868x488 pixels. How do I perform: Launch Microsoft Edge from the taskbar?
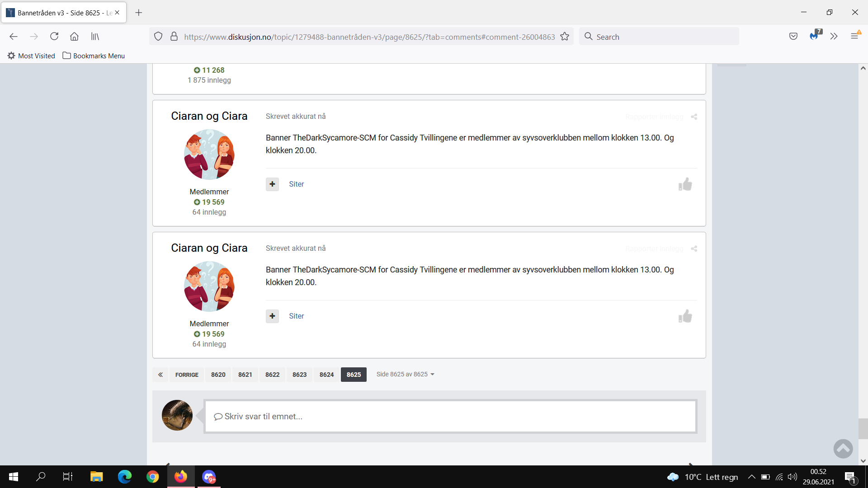point(124,477)
